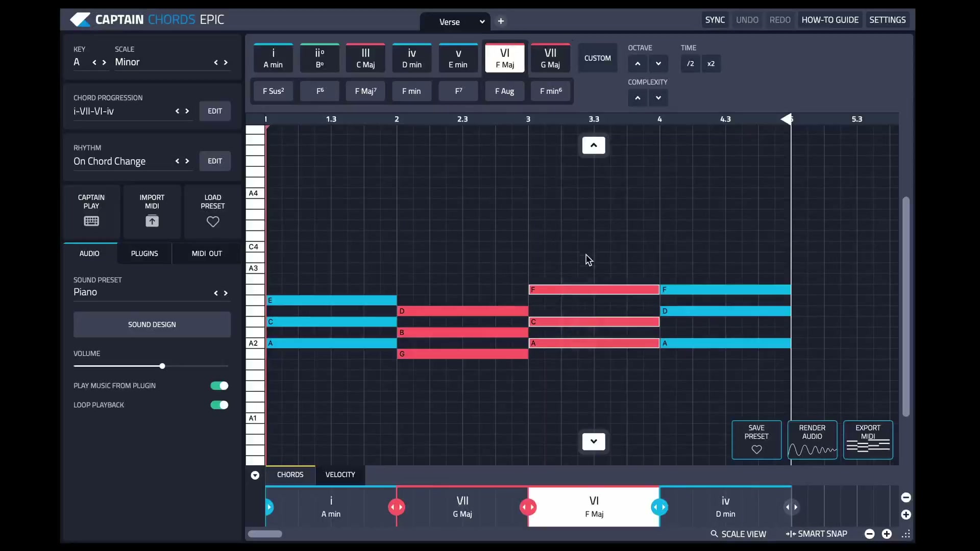Click Export MIDI button
This screenshot has width=980, height=551.
tap(868, 440)
